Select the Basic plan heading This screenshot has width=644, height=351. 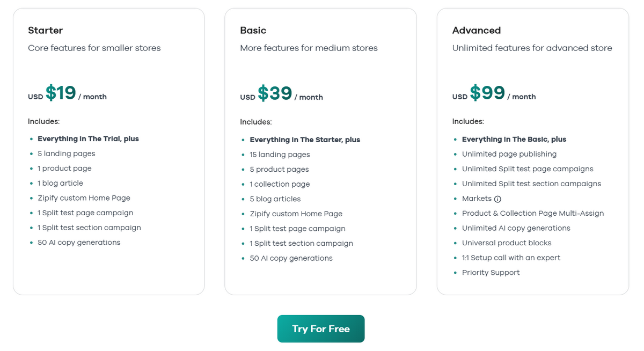pyautogui.click(x=252, y=31)
